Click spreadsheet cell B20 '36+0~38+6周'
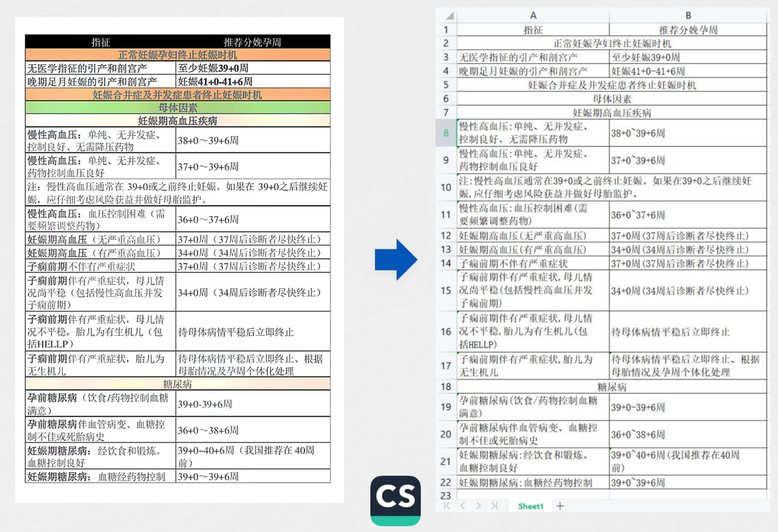The image size is (778, 532). [x=688, y=434]
